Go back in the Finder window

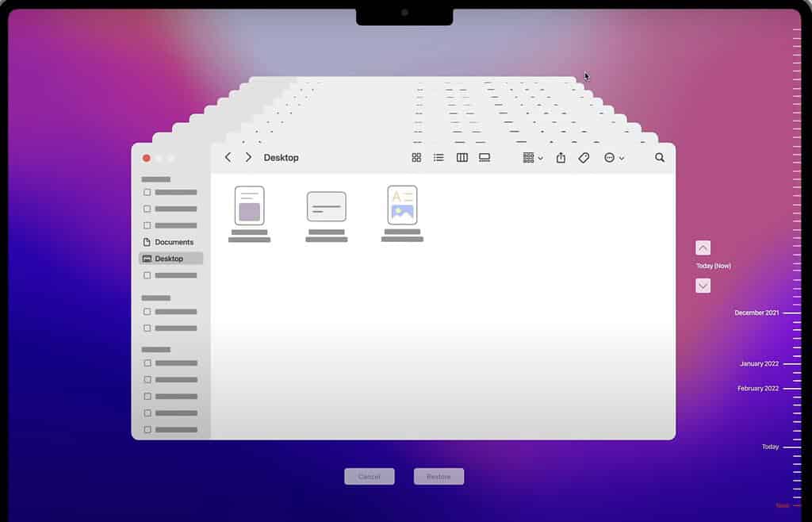point(228,157)
